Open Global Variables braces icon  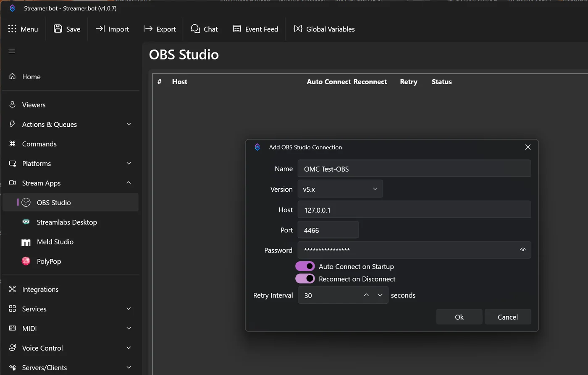(298, 29)
